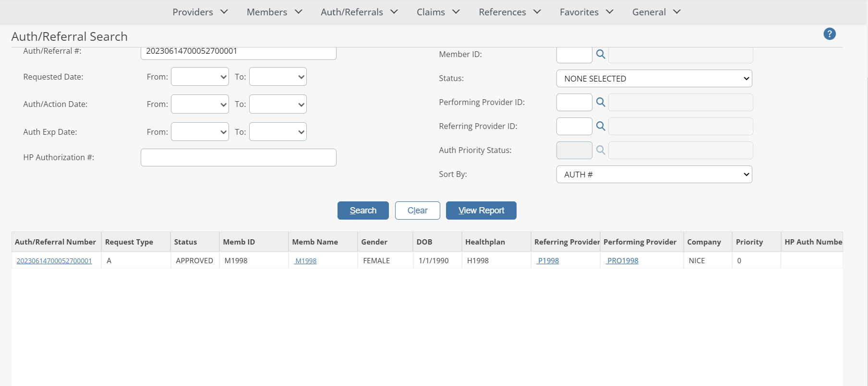Open the help question mark icon
868x386 pixels.
point(829,34)
